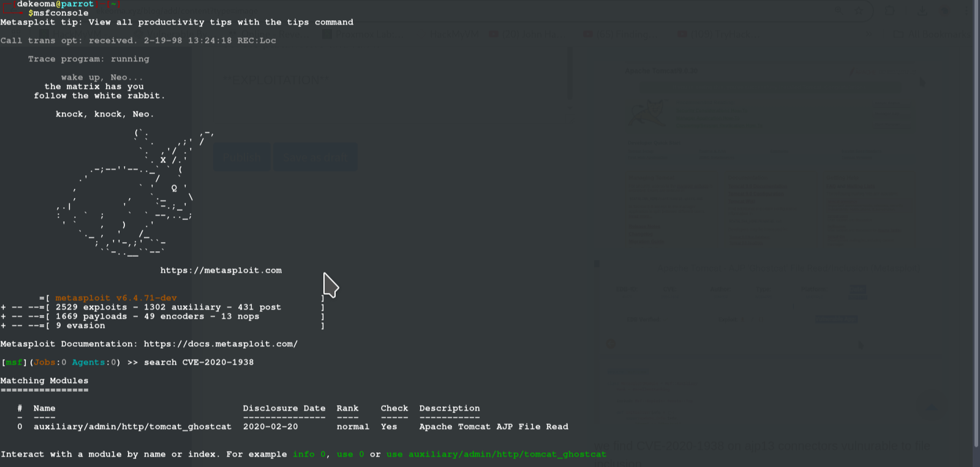Click the https://metasploit.com URL in the terminal
980x467 pixels.
(x=221, y=270)
